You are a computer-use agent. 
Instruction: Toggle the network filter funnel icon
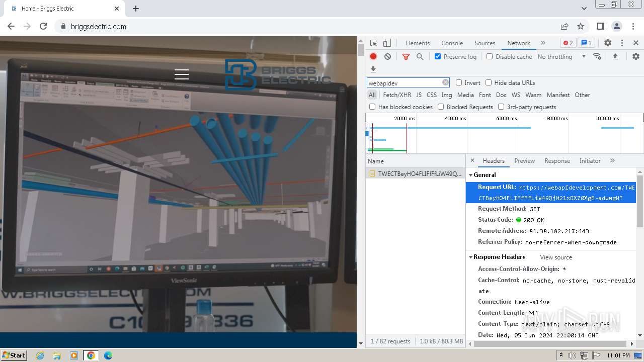pos(406,57)
